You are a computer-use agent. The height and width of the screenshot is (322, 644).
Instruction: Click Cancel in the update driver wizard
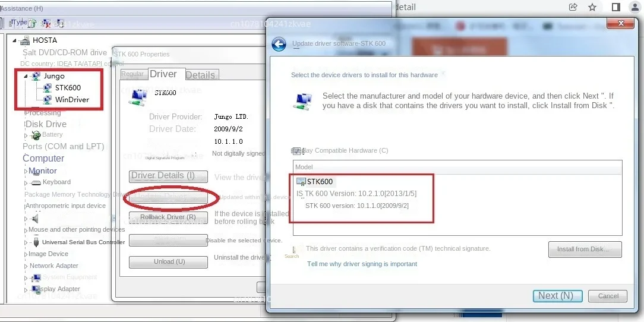[x=607, y=296]
